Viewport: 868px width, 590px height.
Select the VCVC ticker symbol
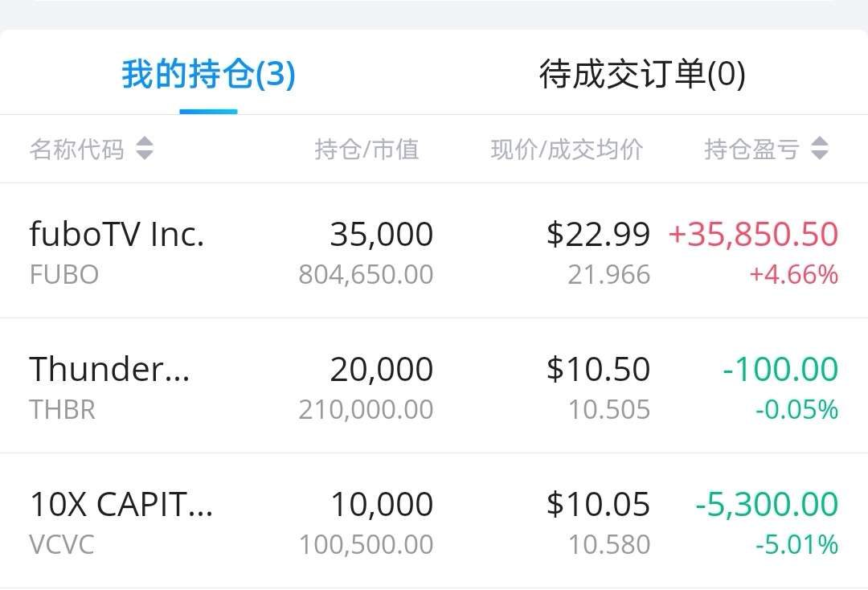(62, 545)
